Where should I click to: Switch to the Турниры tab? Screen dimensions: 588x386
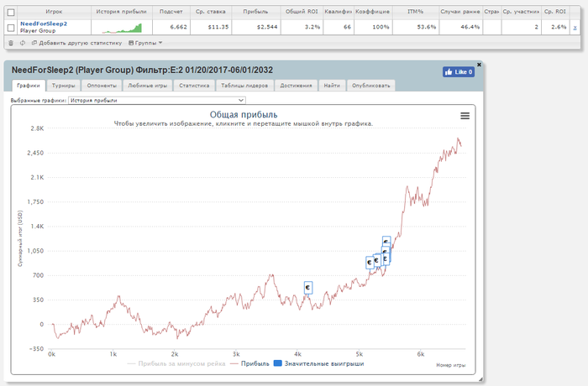pos(63,86)
